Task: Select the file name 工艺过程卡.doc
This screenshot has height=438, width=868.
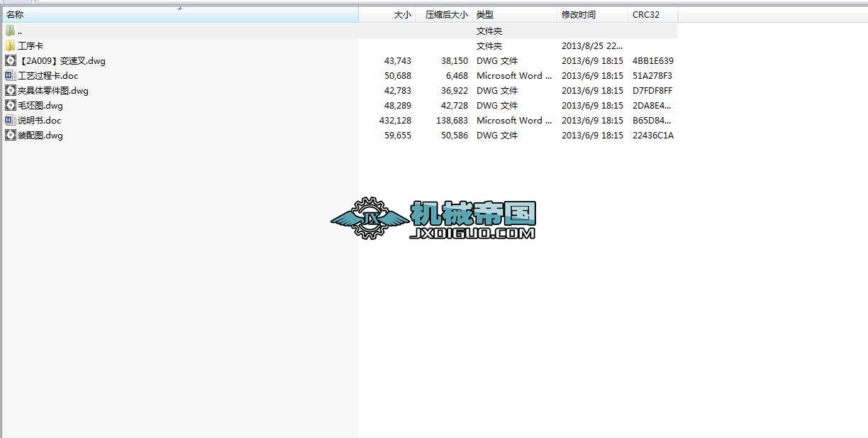Action: pos(48,76)
